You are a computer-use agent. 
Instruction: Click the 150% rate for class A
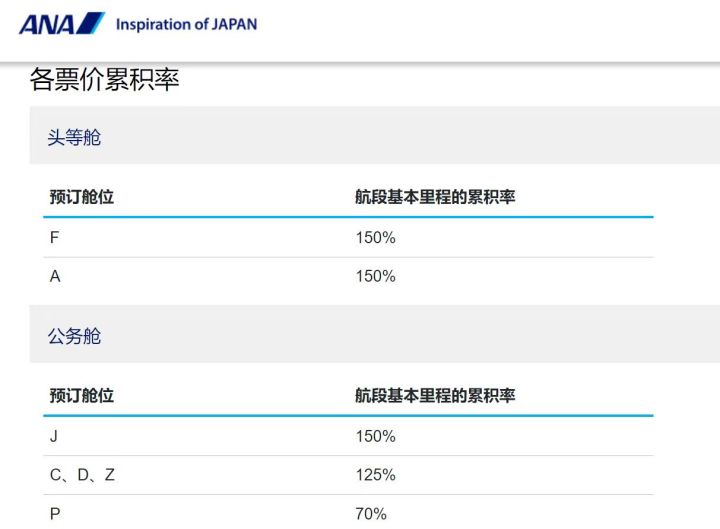[x=375, y=276]
